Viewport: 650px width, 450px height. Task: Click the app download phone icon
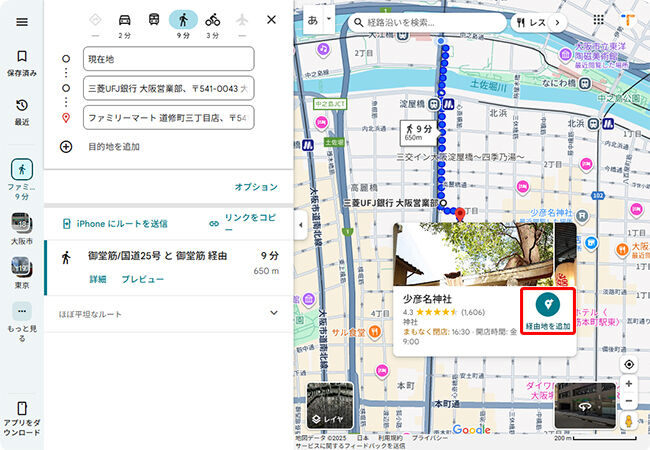click(22, 408)
